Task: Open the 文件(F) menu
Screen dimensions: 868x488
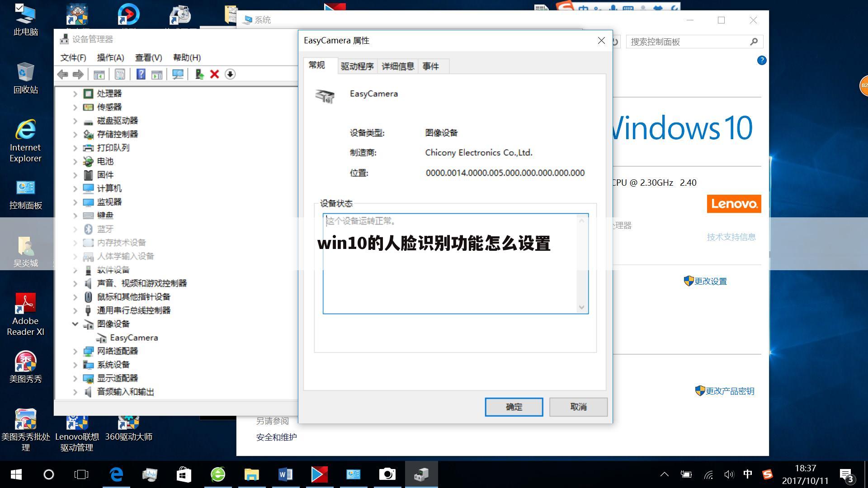Action: point(73,58)
